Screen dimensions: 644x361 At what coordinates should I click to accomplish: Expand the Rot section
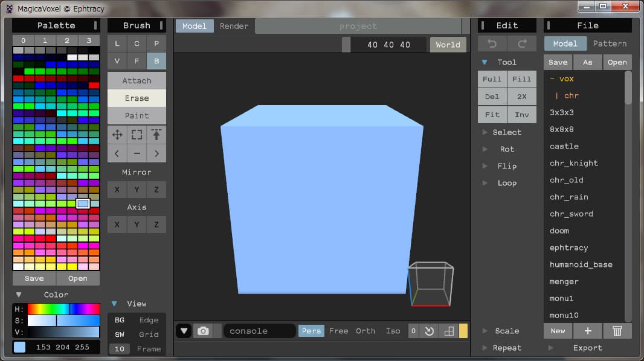[485, 149]
